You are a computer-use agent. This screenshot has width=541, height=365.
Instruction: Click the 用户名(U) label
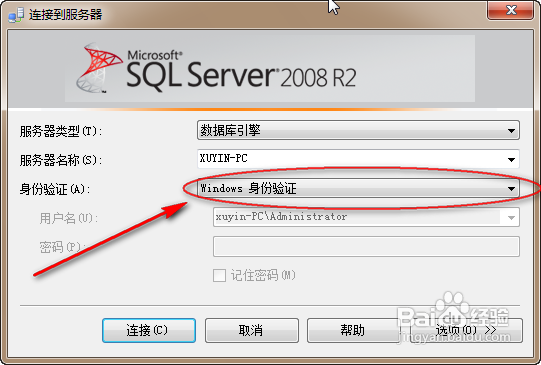pyautogui.click(x=69, y=218)
